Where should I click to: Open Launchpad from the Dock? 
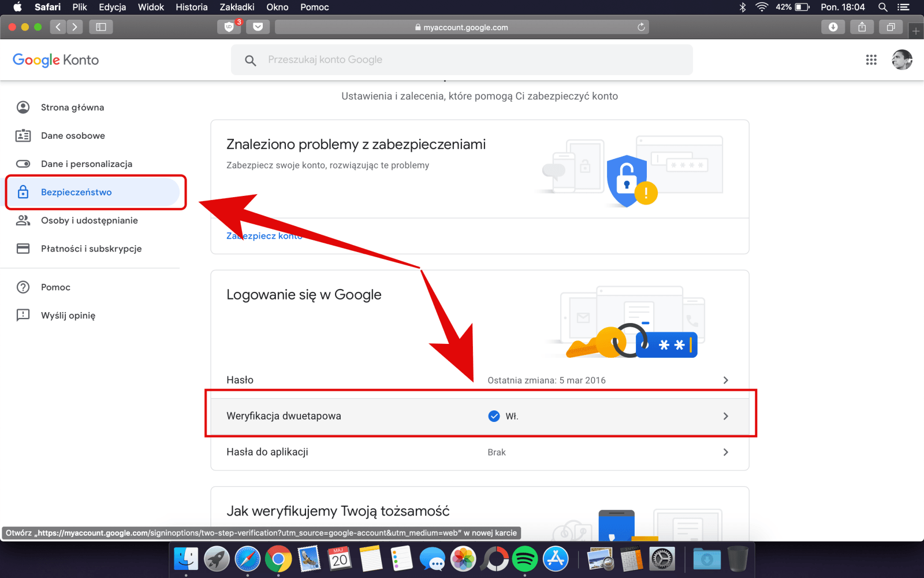(217, 559)
